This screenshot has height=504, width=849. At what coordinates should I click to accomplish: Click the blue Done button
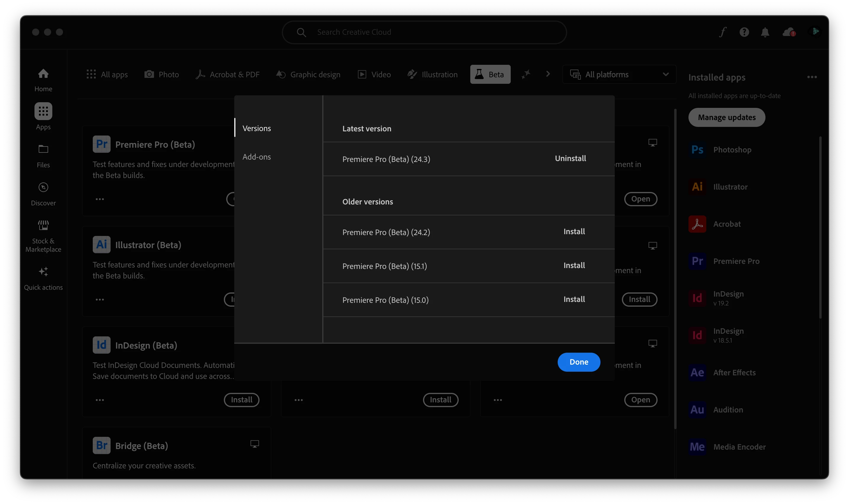(x=578, y=362)
